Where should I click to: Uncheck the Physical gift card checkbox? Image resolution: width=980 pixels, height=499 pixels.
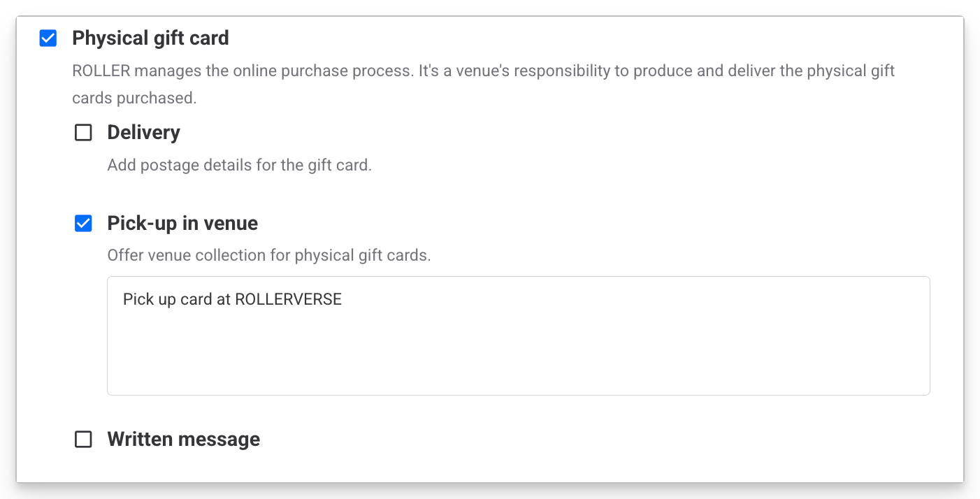click(x=48, y=38)
